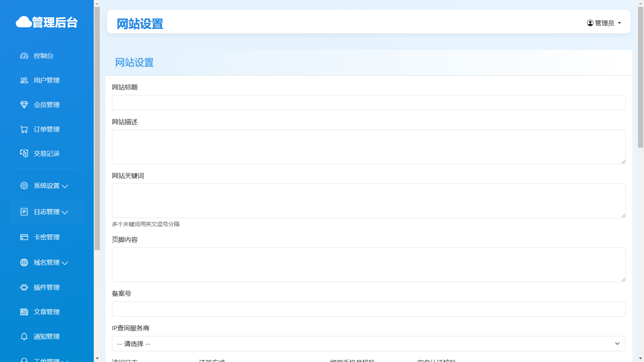
Task: Click the diamond icon beside 会员管理
Action: click(x=24, y=105)
